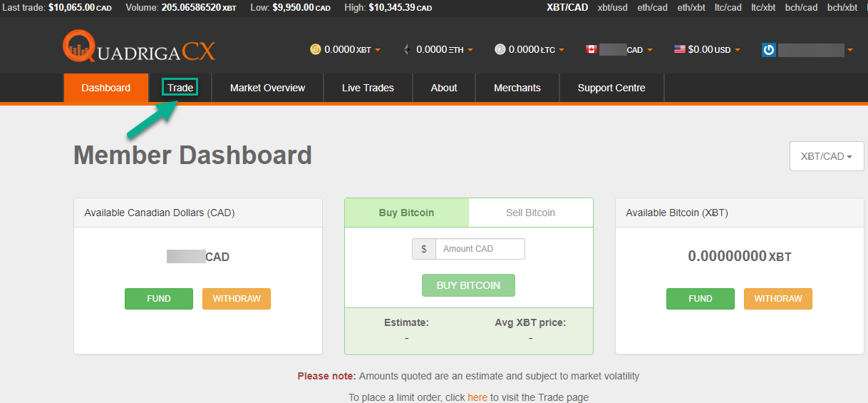Click WITHDRAW under Available Canadian Dollars
The width and height of the screenshot is (868, 403).
(x=237, y=299)
